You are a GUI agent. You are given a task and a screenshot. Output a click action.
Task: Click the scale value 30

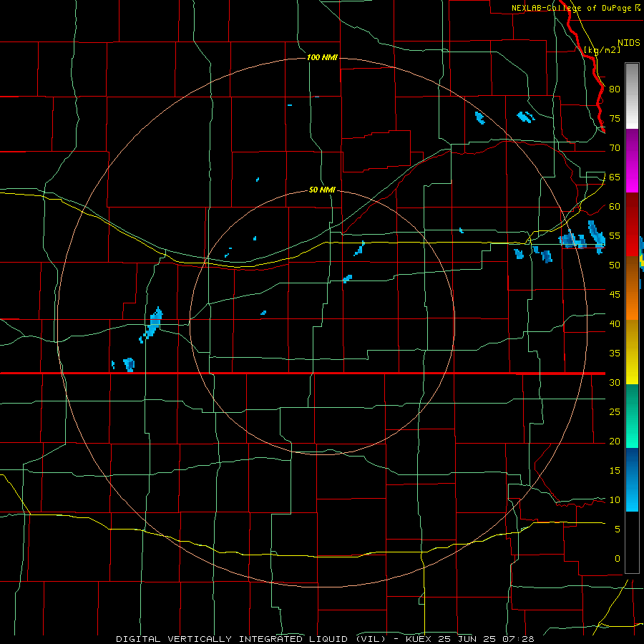pos(615,382)
